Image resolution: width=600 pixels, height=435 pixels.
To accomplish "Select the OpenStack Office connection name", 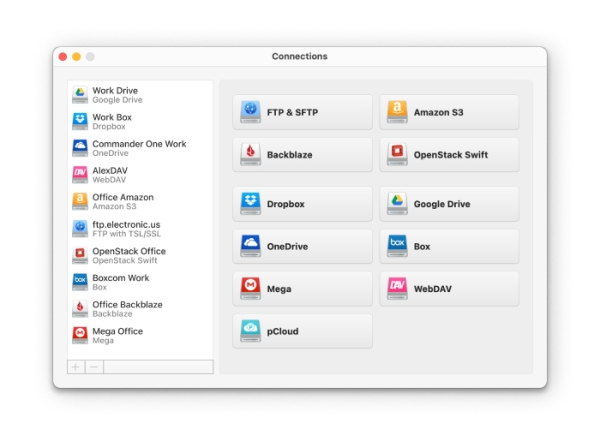I will [x=129, y=251].
